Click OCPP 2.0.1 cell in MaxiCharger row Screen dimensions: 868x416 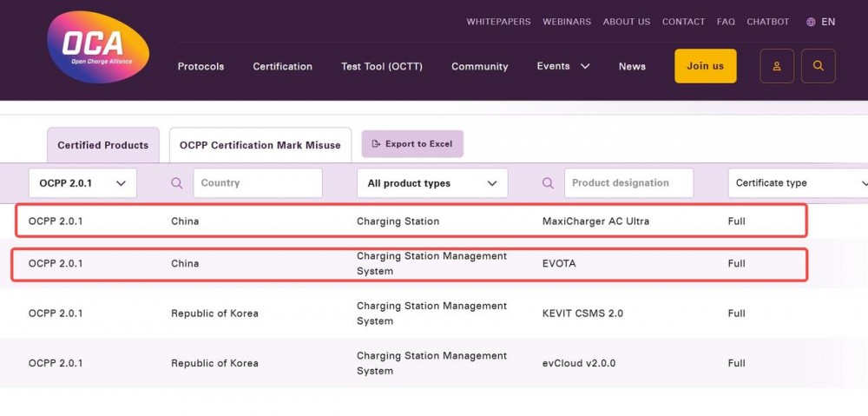56,221
